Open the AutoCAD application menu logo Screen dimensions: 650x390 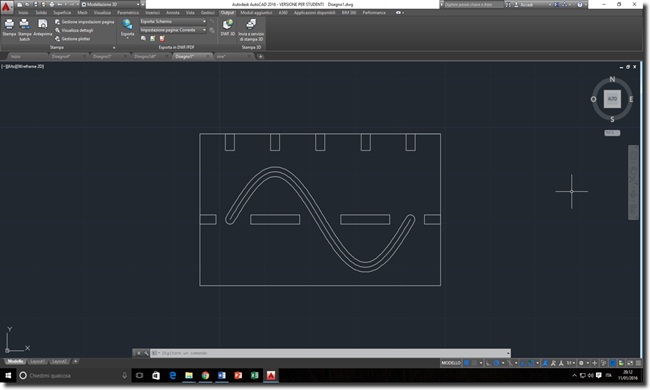click(x=6, y=7)
